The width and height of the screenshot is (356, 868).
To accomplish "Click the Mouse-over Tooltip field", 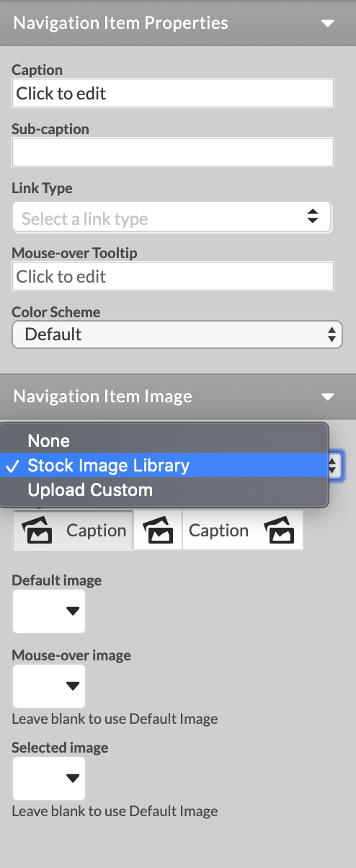I will 173,276.
